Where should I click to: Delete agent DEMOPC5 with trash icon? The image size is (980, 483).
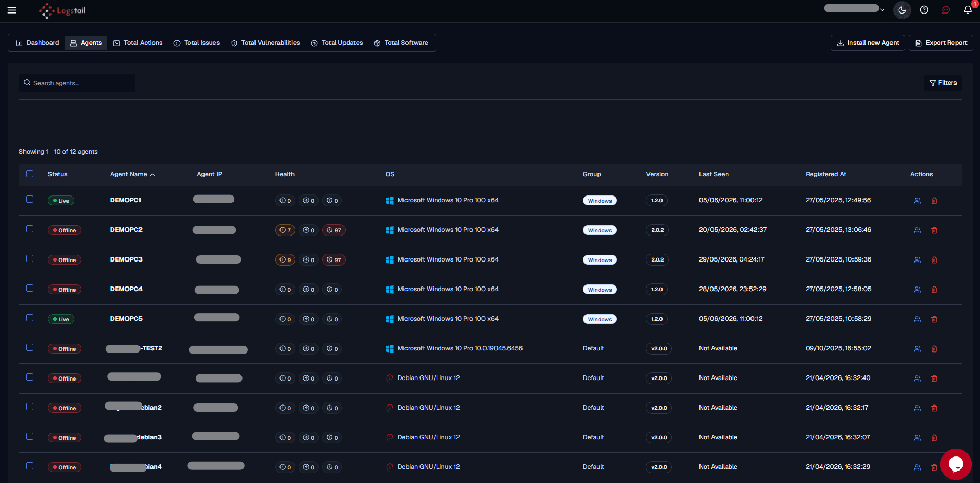point(934,319)
